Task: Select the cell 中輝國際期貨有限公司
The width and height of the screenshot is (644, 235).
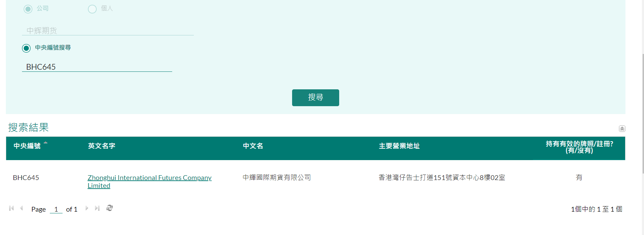Action: coord(277,178)
